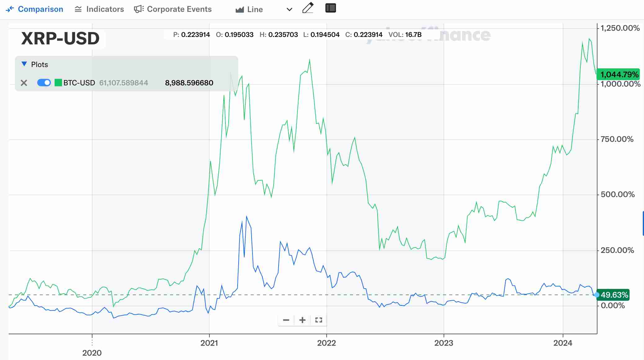This screenshot has width=644, height=360.
Task: Open the data table view icon
Action: 330,8
